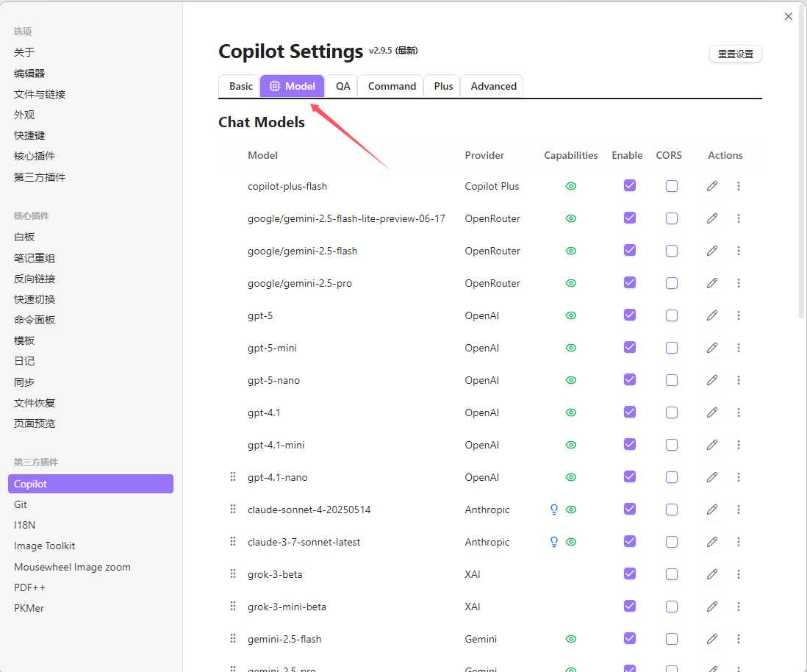807x672 pixels.
Task: Open the Plus tab
Action: [443, 86]
